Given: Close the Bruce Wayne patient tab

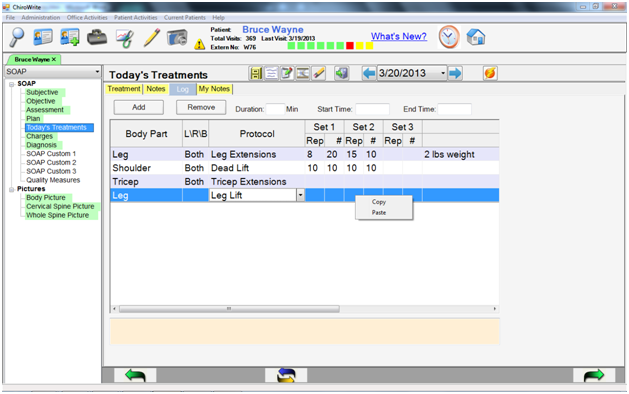Looking at the screenshot, I should coord(54,59).
